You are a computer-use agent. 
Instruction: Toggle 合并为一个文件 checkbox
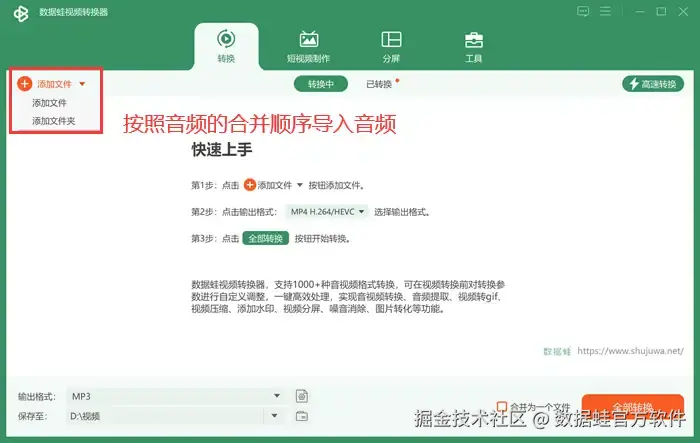point(502,406)
